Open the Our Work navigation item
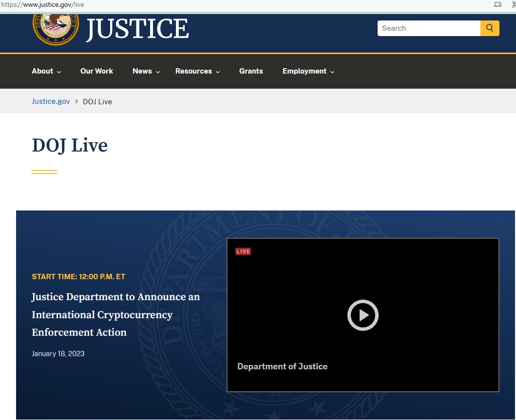 click(x=96, y=71)
